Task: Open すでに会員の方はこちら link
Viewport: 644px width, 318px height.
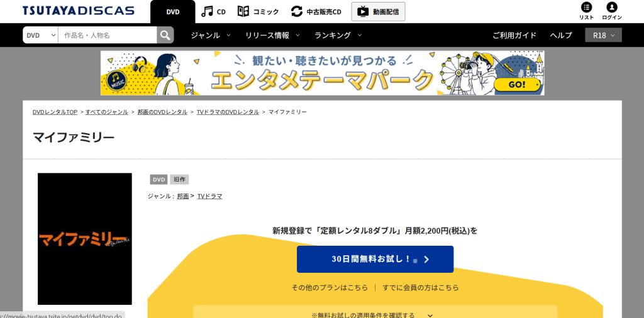Action: tap(421, 288)
